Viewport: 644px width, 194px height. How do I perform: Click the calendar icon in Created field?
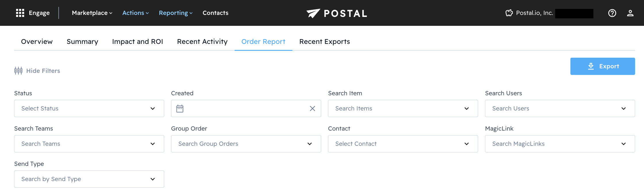click(180, 108)
